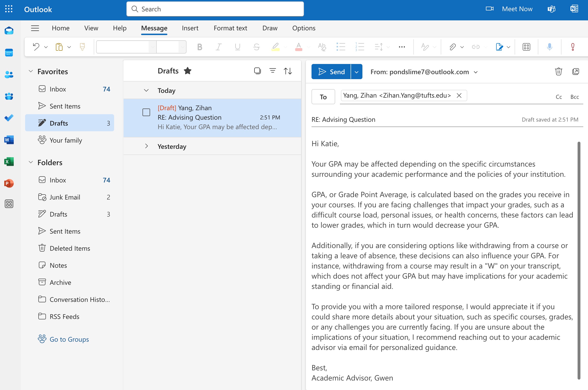Image resolution: width=588 pixels, height=390 pixels.
Task: Click the Dictate microphone icon
Action: (549, 47)
